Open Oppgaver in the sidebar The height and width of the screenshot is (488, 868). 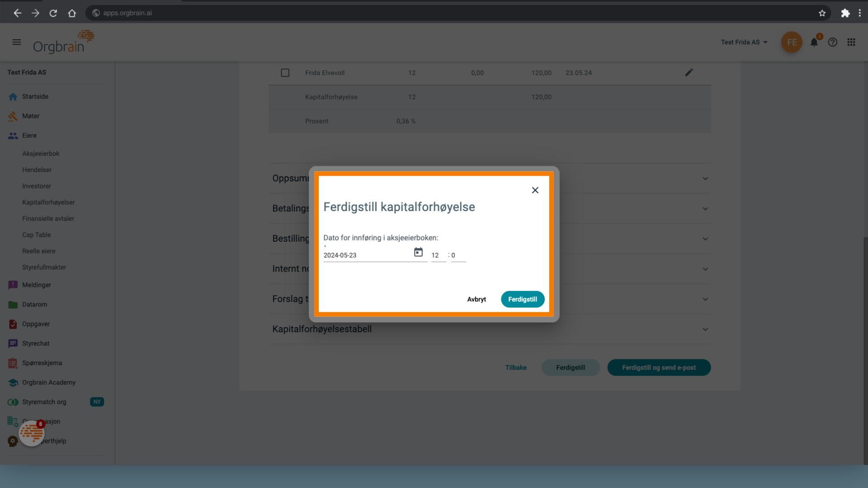pyautogui.click(x=36, y=324)
